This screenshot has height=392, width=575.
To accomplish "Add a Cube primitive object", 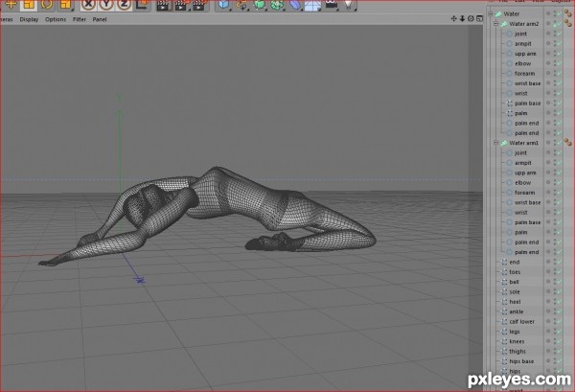I will point(223,5).
